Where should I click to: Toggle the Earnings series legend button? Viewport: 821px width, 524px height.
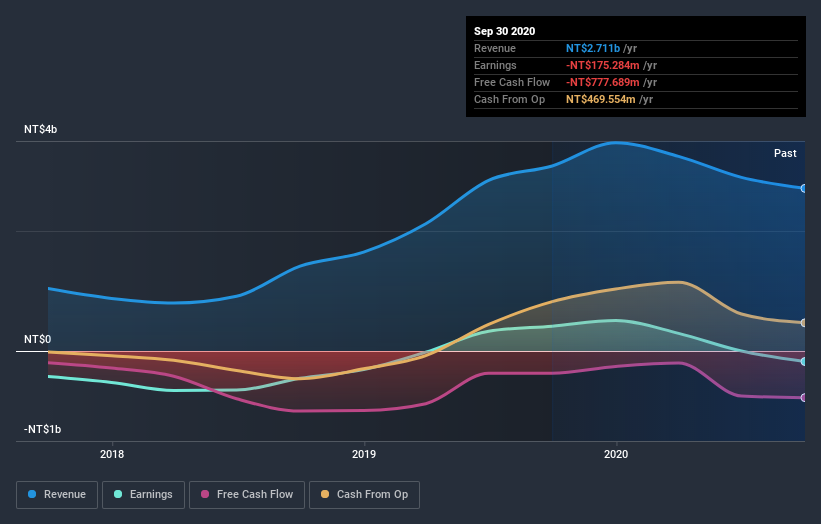coord(143,495)
